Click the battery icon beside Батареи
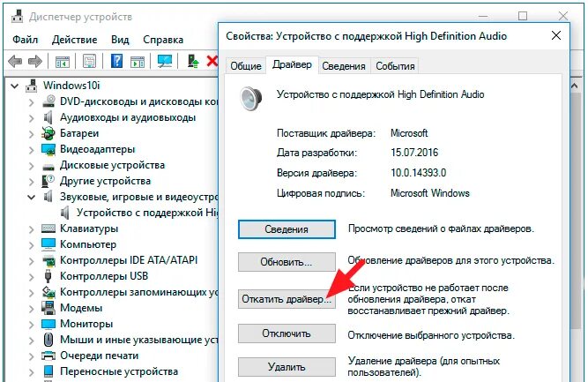 coord(48,133)
